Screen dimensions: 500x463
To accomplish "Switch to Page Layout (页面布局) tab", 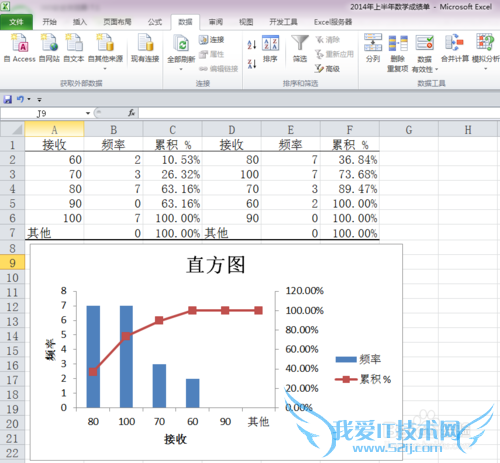I will point(117,22).
